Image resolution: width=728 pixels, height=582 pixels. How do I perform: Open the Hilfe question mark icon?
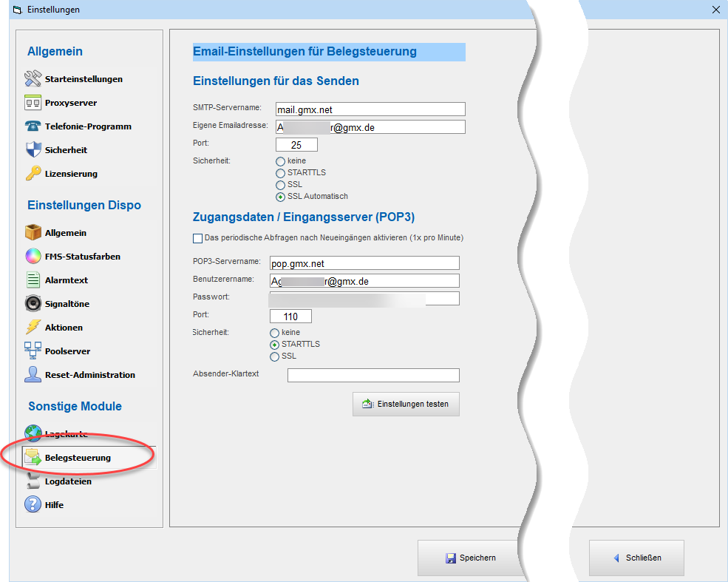click(x=33, y=505)
